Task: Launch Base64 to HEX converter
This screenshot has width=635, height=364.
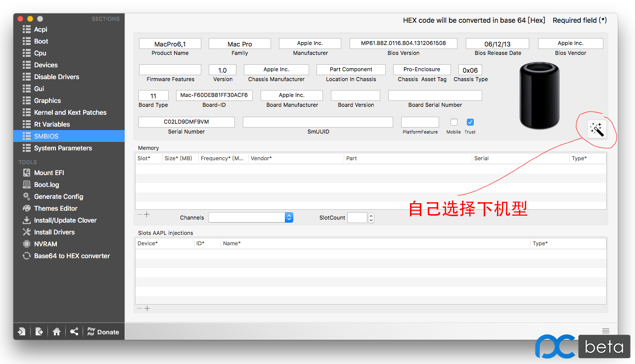Action: click(72, 256)
